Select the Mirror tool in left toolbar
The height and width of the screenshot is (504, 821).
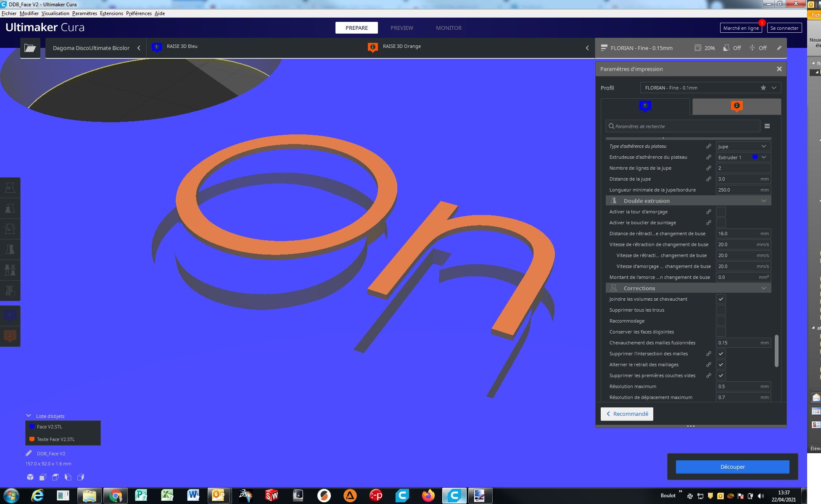click(x=10, y=249)
